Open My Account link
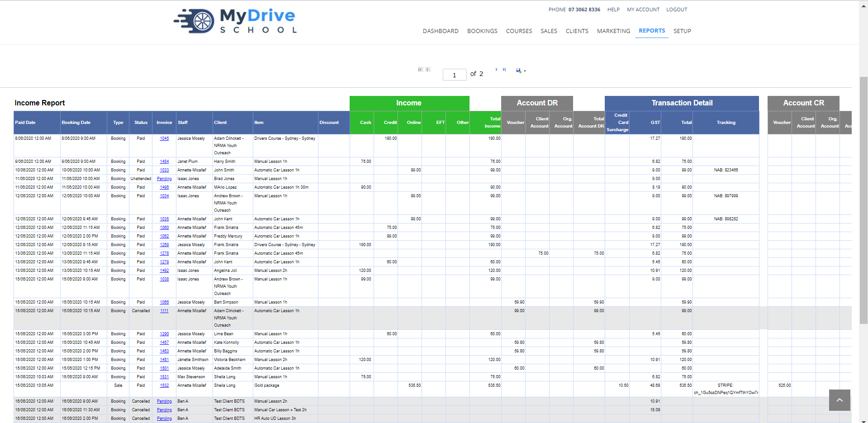This screenshot has height=423, width=868. click(643, 10)
